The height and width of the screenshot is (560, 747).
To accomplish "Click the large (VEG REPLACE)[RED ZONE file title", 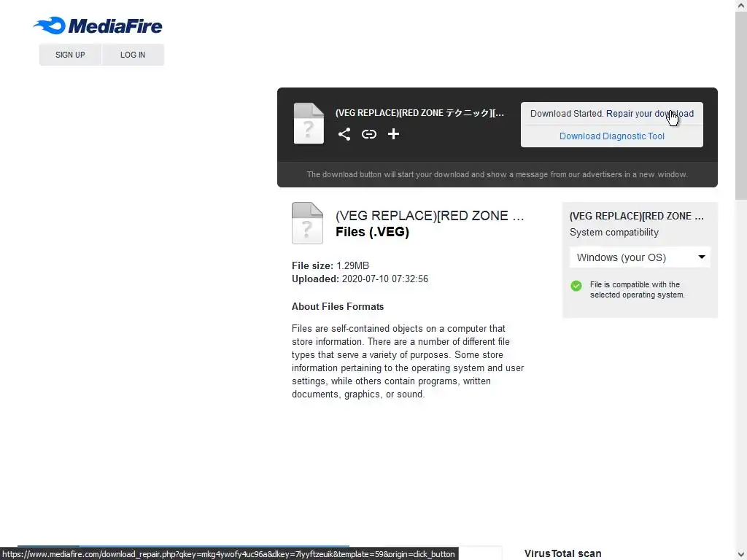I will click(430, 216).
